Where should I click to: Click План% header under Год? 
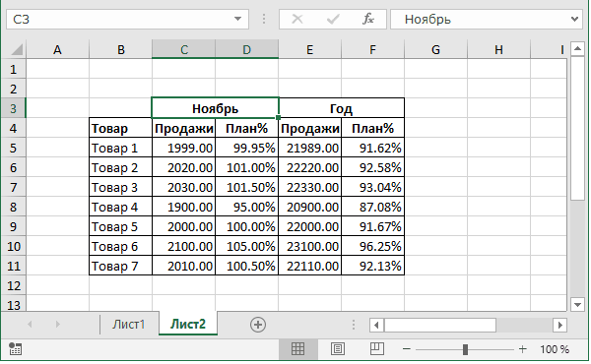click(x=372, y=128)
